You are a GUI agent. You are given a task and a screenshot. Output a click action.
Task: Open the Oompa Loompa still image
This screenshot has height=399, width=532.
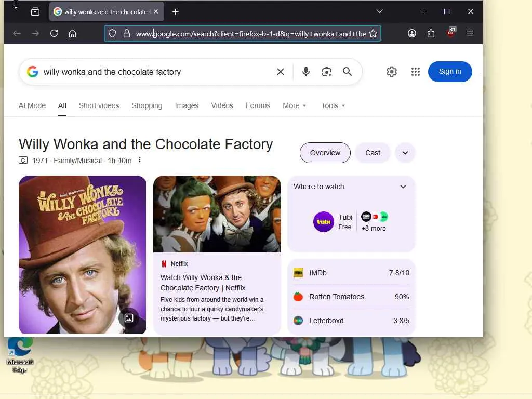pyautogui.click(x=217, y=214)
